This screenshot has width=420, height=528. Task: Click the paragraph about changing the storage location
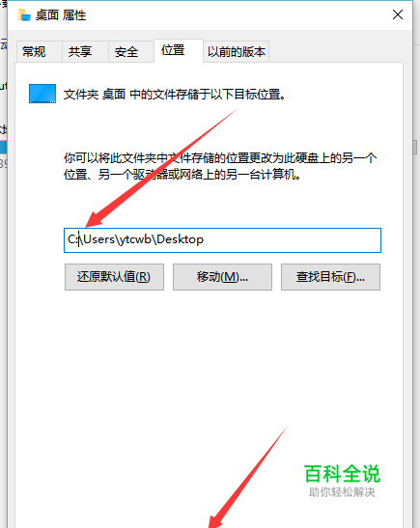pyautogui.click(x=220, y=166)
